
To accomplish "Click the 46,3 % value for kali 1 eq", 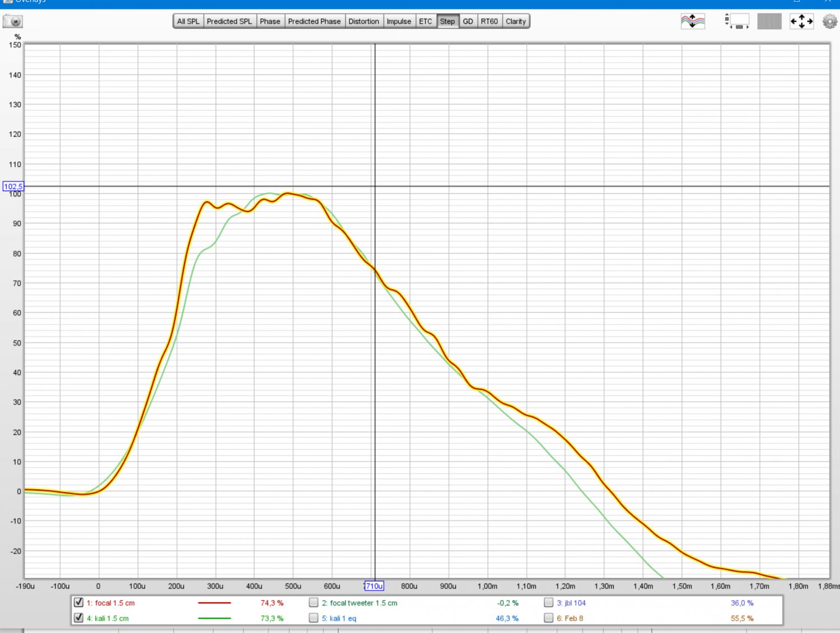I will (507, 618).
